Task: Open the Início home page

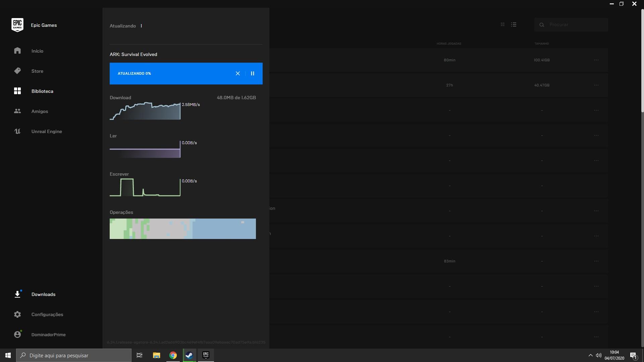Action: [x=37, y=51]
